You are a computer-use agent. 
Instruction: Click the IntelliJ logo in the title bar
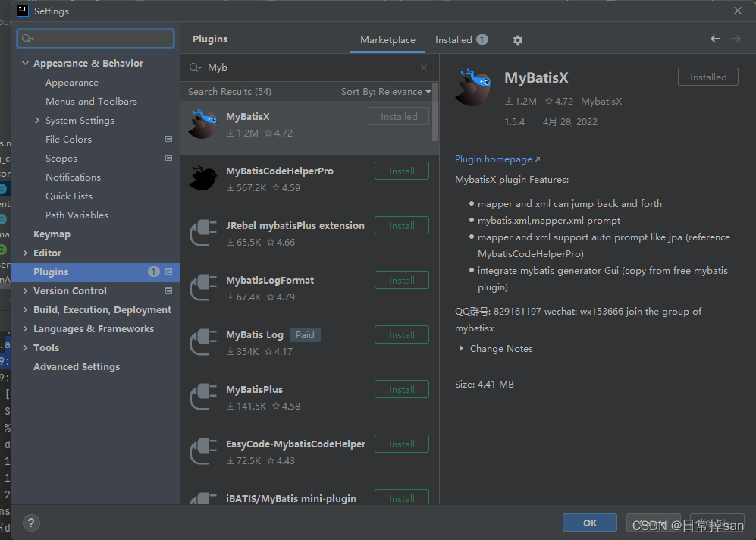[22, 11]
